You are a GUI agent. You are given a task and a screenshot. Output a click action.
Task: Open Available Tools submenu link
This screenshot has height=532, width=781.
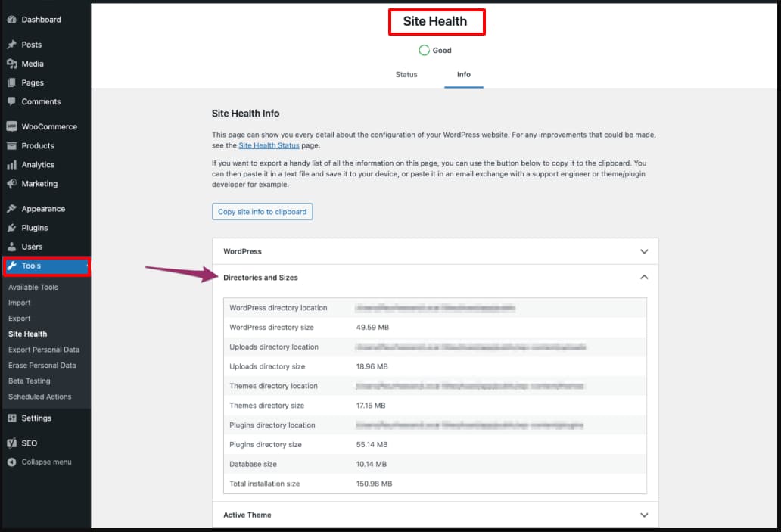(x=33, y=287)
